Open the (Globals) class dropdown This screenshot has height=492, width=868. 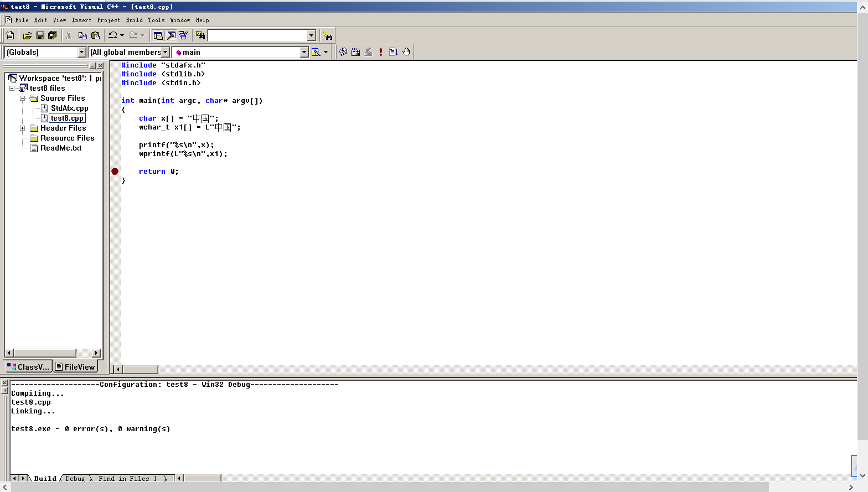pos(82,52)
